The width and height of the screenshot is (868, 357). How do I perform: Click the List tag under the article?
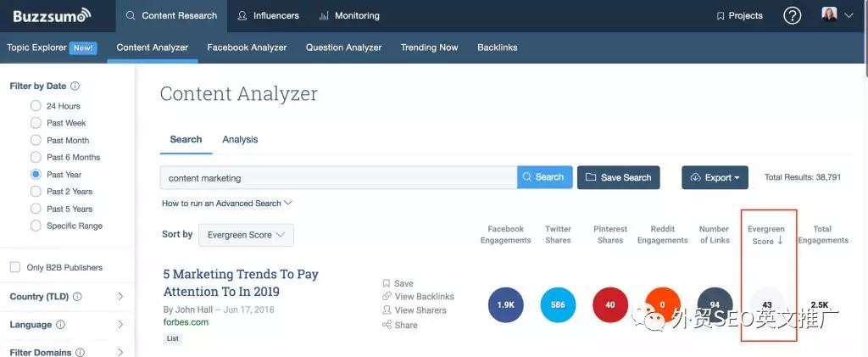(x=173, y=338)
